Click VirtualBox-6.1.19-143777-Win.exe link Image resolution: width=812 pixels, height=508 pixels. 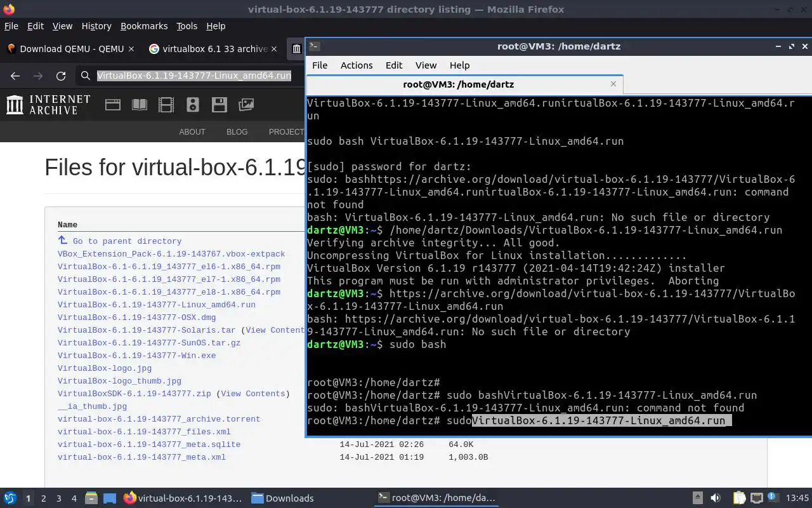[136, 356]
